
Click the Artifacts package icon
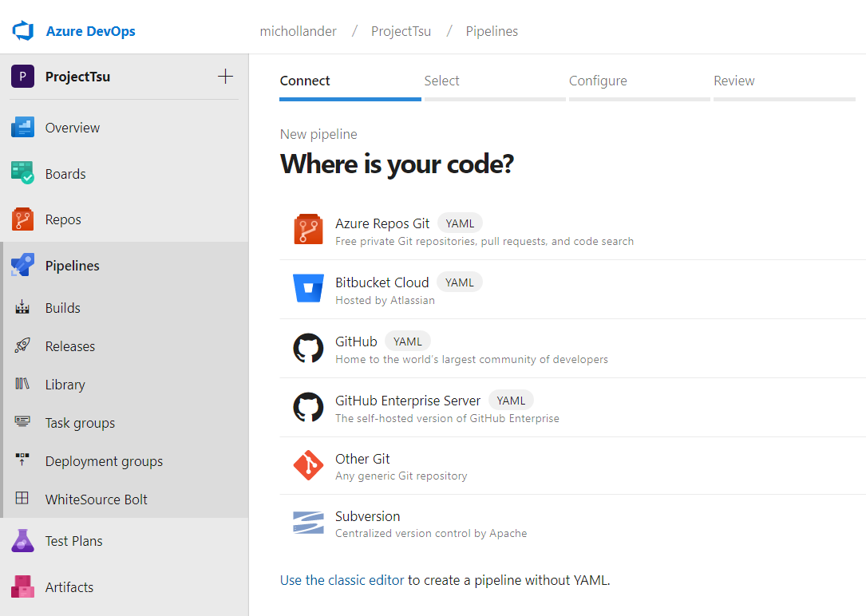pyautogui.click(x=22, y=587)
